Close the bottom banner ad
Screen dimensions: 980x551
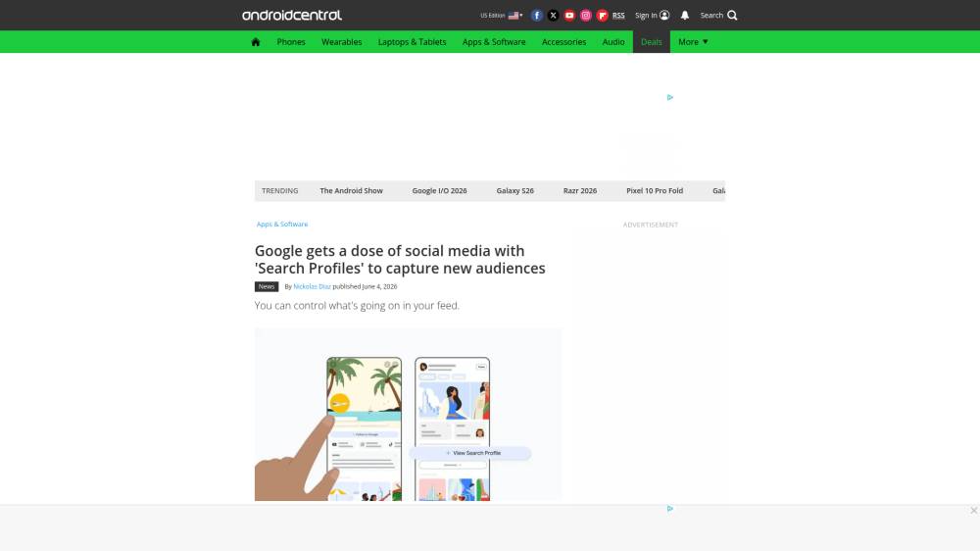pyautogui.click(x=974, y=511)
